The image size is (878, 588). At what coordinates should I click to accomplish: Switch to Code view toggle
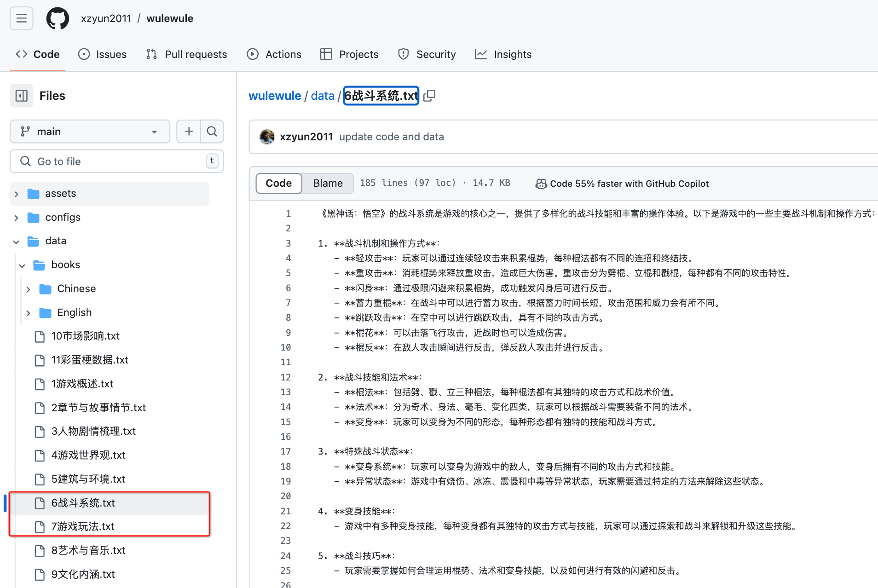coord(278,183)
